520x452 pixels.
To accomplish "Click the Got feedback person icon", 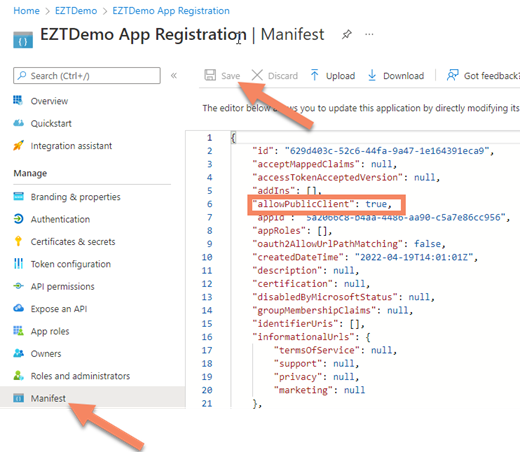I will pos(452,75).
